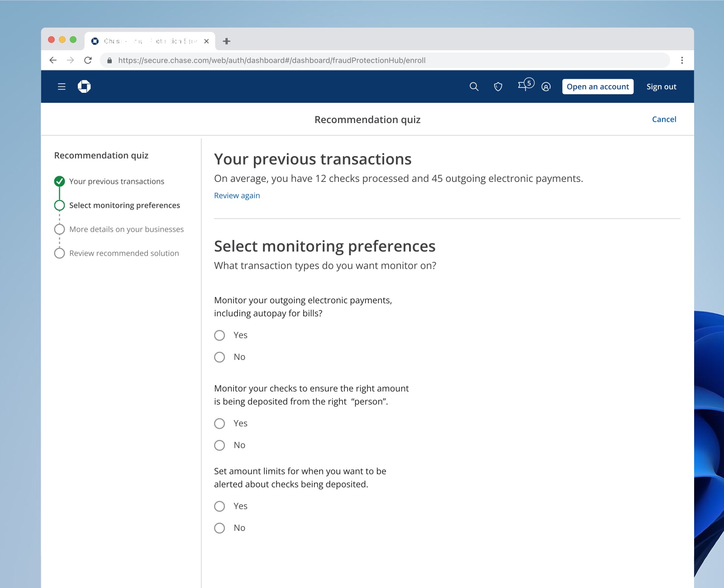The width and height of the screenshot is (724, 588).
Task: Click the Open an account button
Action: coord(598,86)
